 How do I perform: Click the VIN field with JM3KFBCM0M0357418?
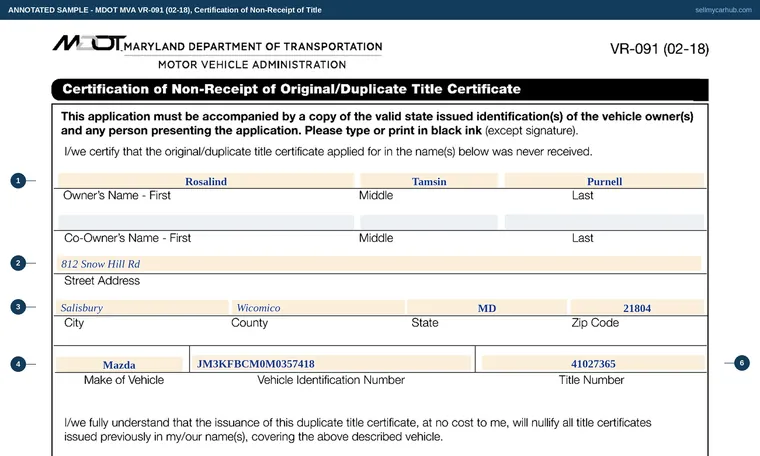(332, 363)
